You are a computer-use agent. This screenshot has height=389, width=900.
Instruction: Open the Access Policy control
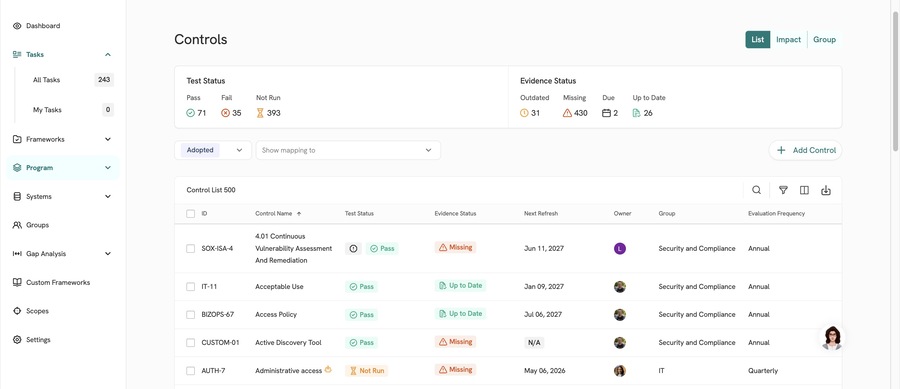tap(276, 314)
